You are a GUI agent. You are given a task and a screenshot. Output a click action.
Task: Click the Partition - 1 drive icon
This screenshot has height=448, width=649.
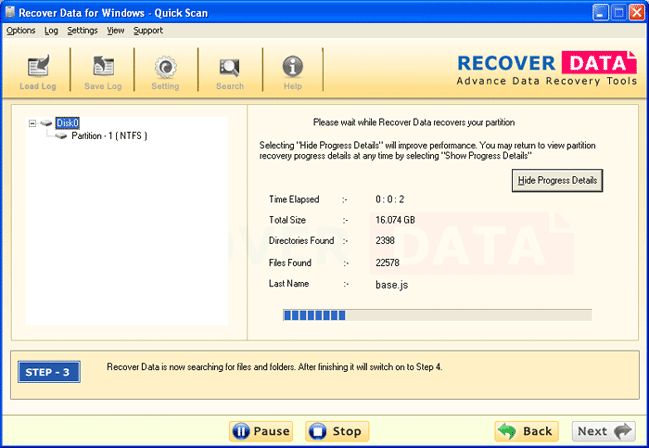click(x=61, y=136)
